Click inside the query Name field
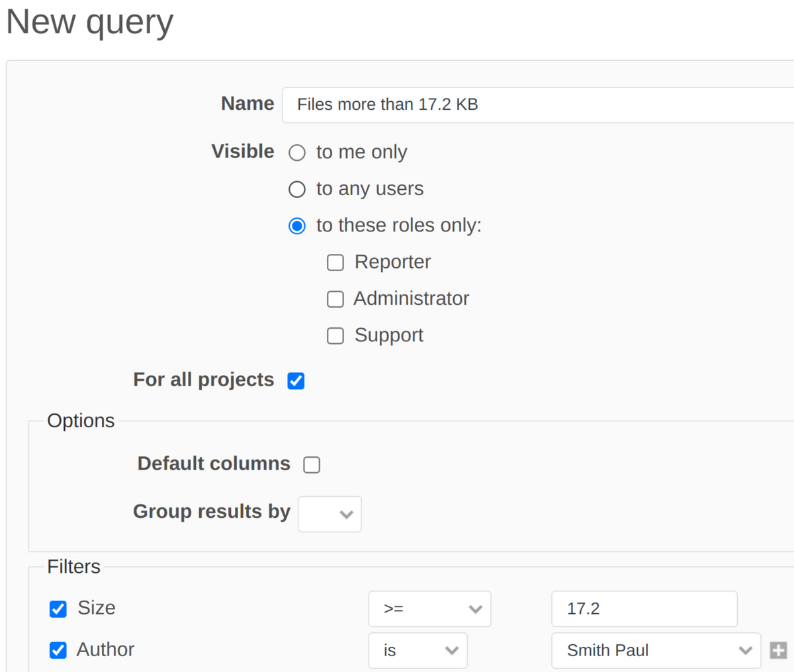Screen dimensions: 794x672 [x=463, y=105]
